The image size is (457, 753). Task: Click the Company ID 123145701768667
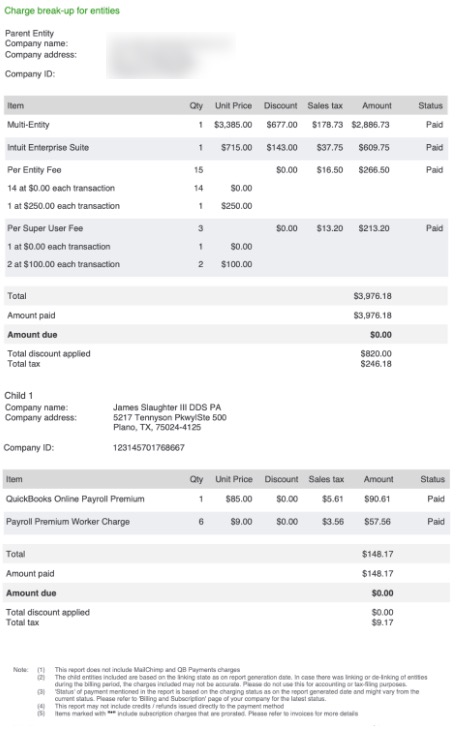(x=148, y=448)
